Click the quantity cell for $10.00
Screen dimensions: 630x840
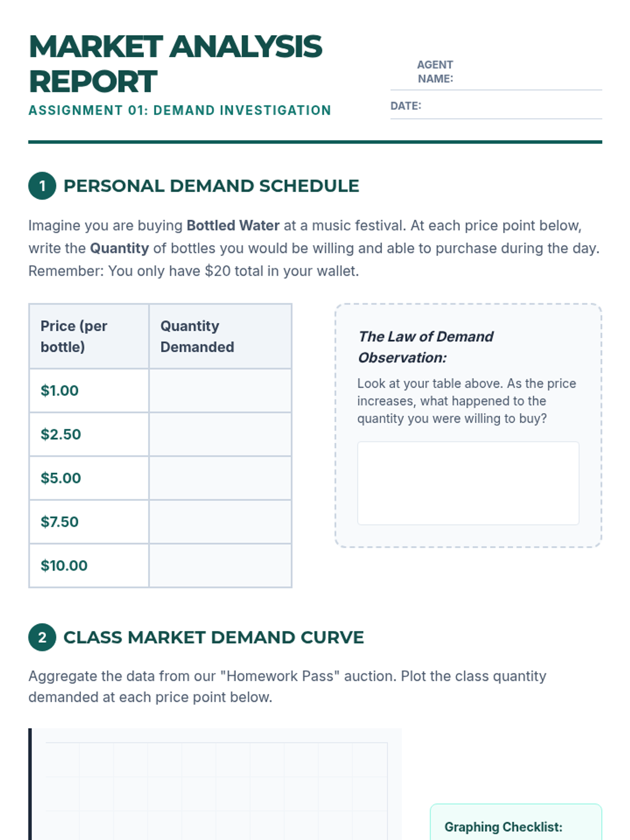(220, 565)
